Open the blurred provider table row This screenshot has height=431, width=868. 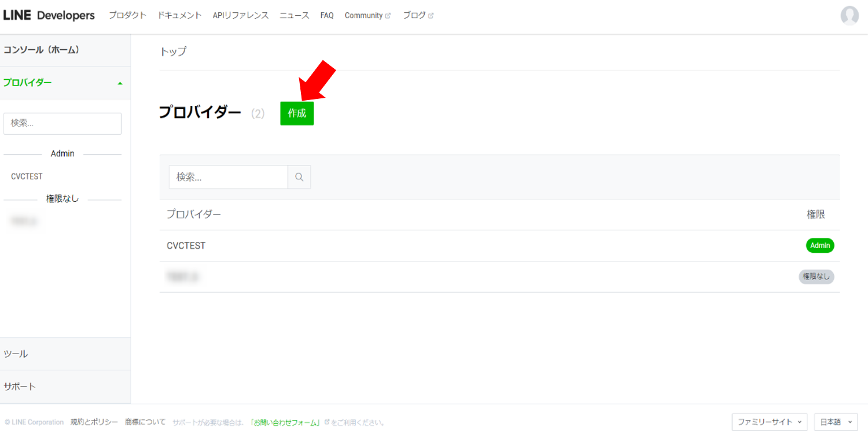(x=499, y=277)
